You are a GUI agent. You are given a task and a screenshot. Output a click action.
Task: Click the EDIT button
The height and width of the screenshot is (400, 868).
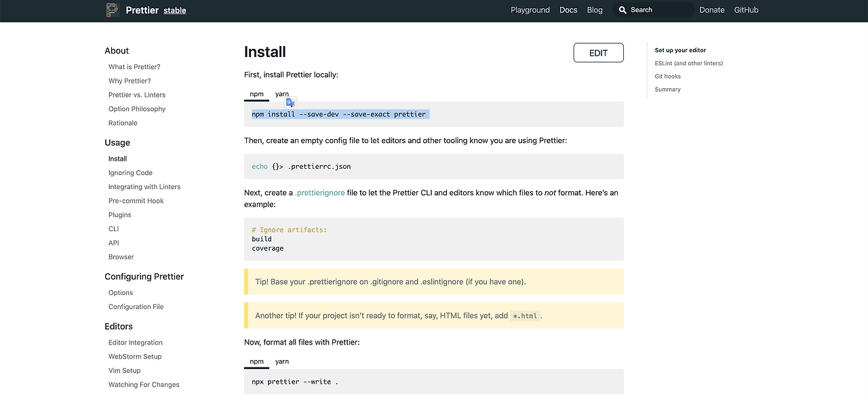pyautogui.click(x=598, y=53)
